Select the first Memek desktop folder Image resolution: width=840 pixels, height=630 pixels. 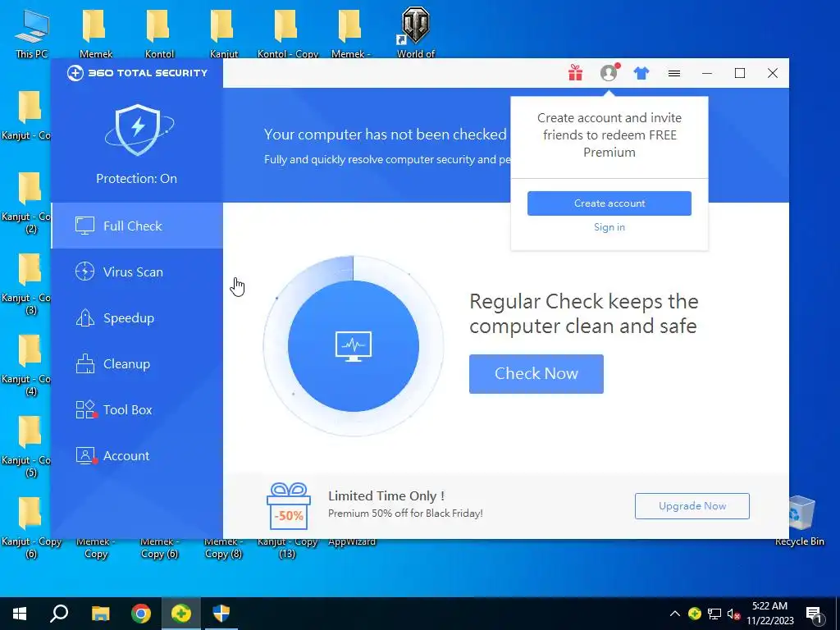click(96, 33)
